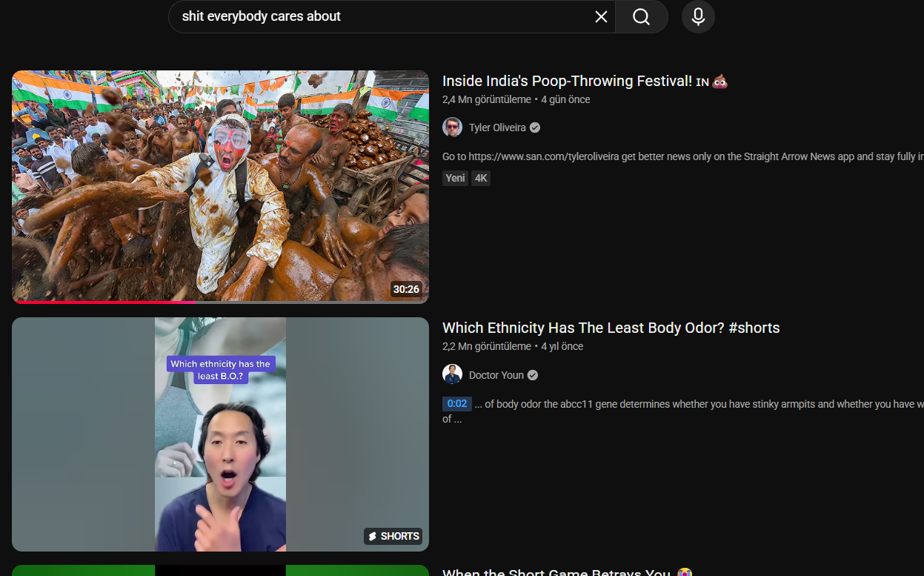
Task: Go to the Tyler Oliveira channel name
Action: [497, 128]
